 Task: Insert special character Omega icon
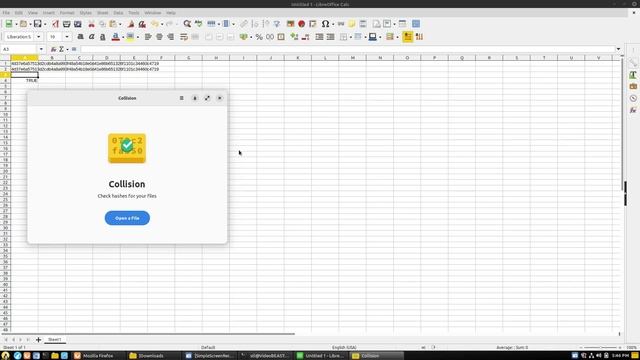(325, 24)
